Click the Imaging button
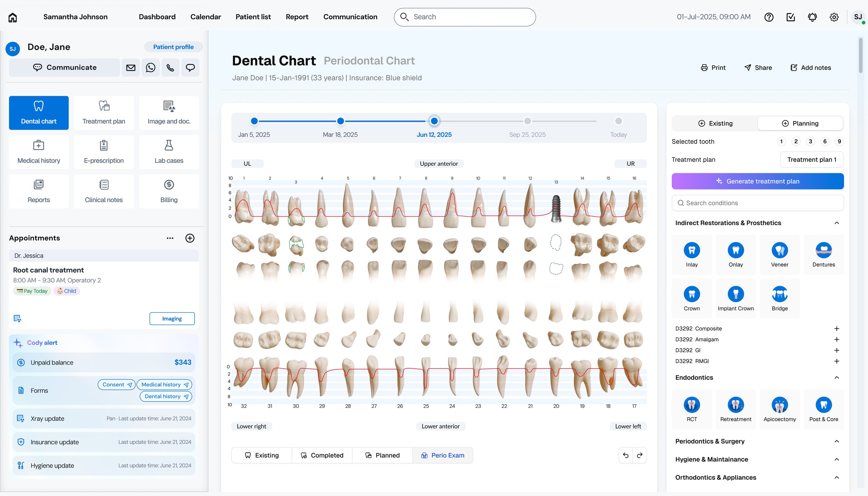The image size is (868, 496). pos(172,319)
